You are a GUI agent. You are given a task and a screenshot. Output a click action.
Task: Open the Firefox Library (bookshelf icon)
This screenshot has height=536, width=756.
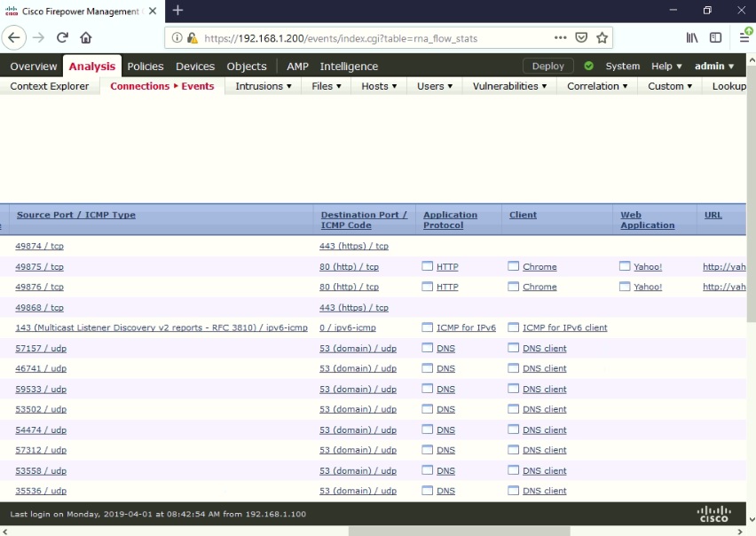pyautogui.click(x=691, y=37)
